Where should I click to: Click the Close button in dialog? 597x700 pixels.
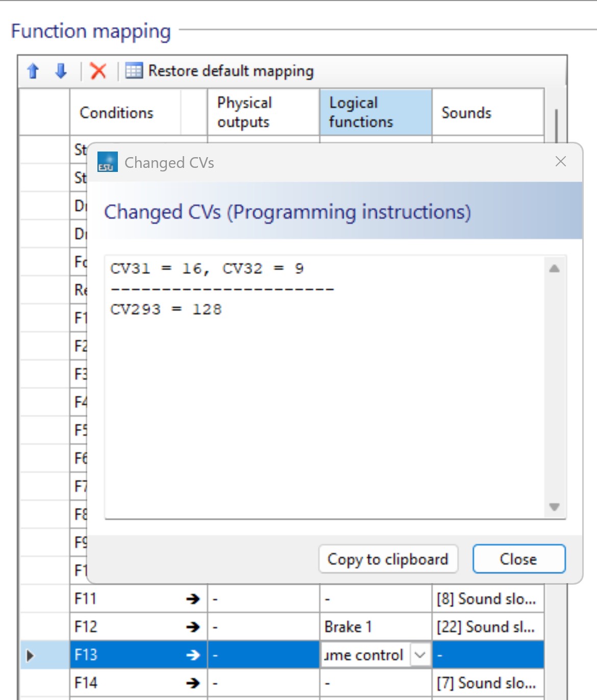pyautogui.click(x=519, y=559)
